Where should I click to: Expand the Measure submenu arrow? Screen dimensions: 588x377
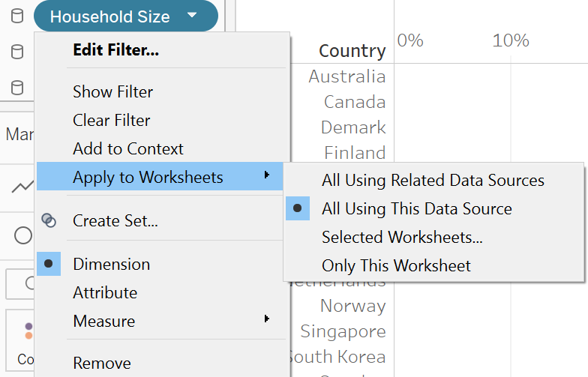point(267,320)
